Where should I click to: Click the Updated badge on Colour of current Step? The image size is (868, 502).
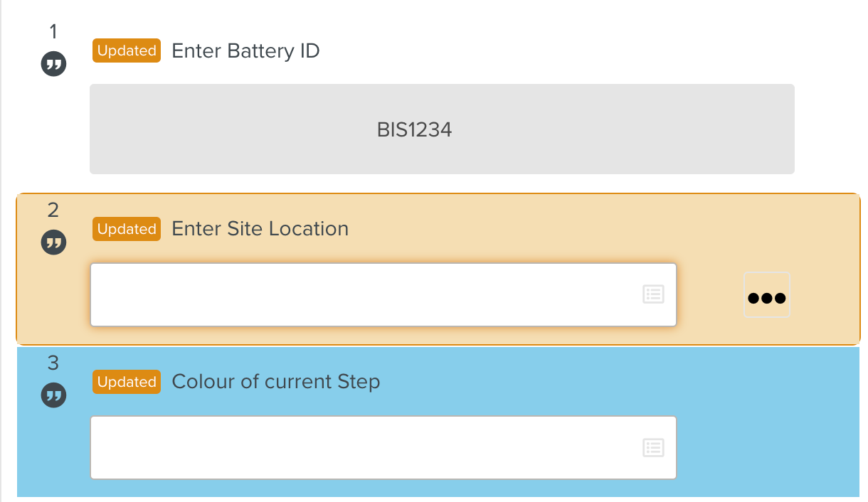click(x=127, y=382)
